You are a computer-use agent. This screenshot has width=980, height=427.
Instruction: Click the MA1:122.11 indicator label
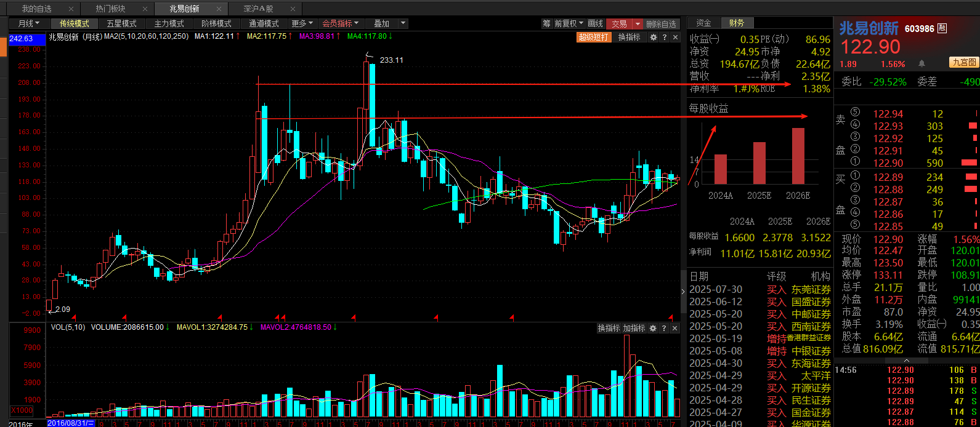[x=215, y=36]
